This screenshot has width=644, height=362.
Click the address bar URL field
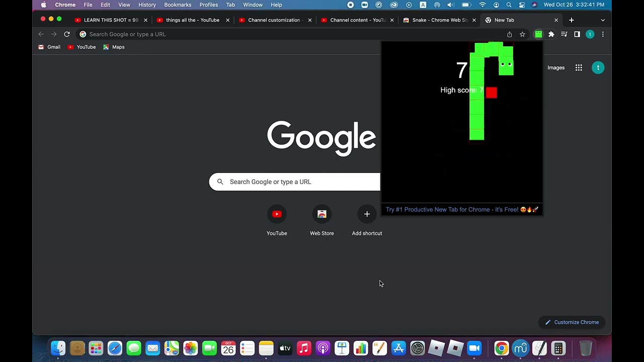coord(292,34)
